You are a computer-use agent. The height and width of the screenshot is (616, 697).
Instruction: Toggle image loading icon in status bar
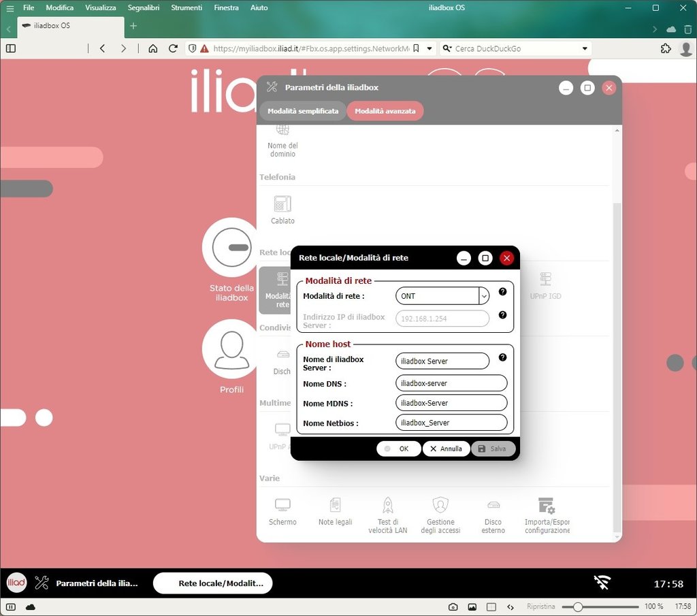[472, 606]
